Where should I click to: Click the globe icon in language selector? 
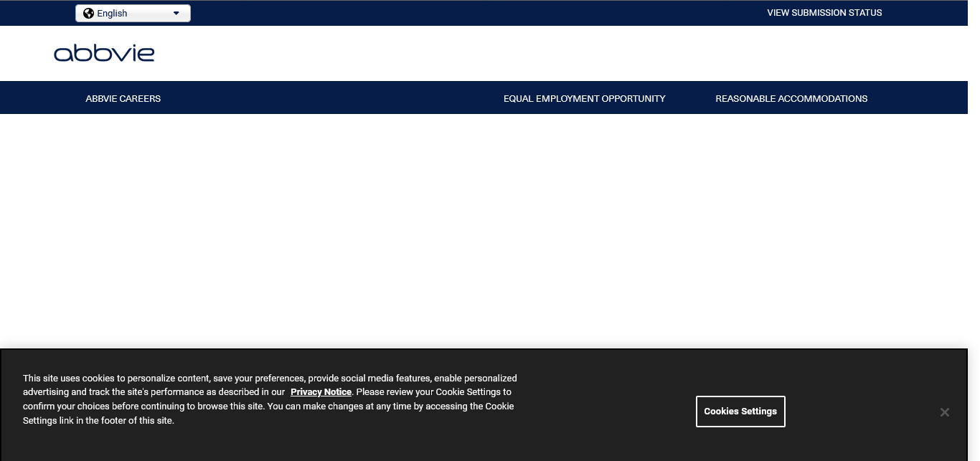click(88, 13)
